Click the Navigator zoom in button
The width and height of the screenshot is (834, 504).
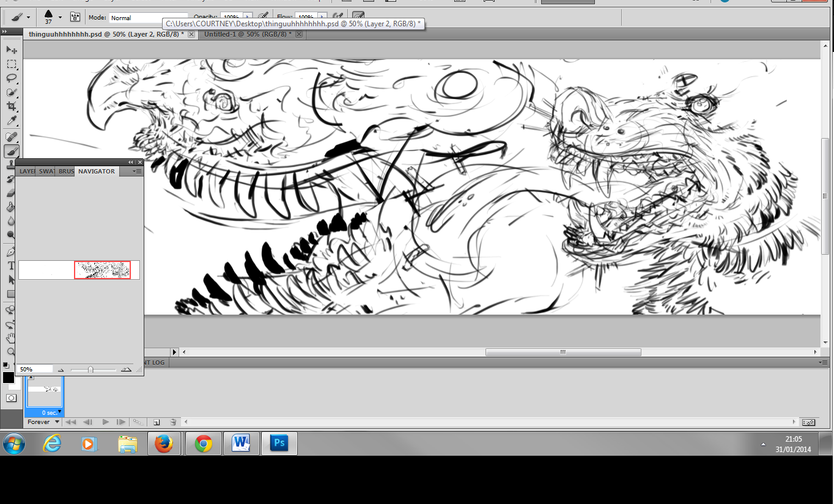(x=126, y=370)
